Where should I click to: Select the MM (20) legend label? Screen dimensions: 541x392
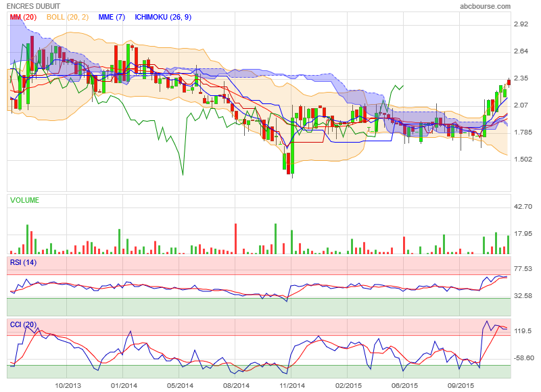pyautogui.click(x=23, y=18)
